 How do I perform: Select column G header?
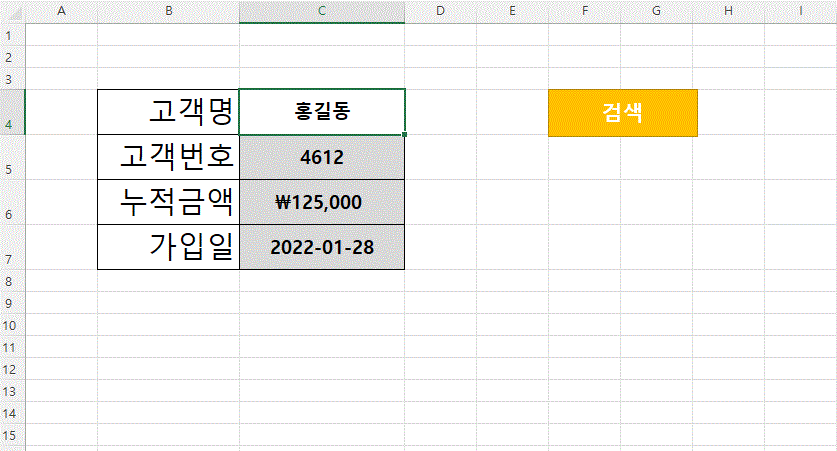(x=657, y=11)
